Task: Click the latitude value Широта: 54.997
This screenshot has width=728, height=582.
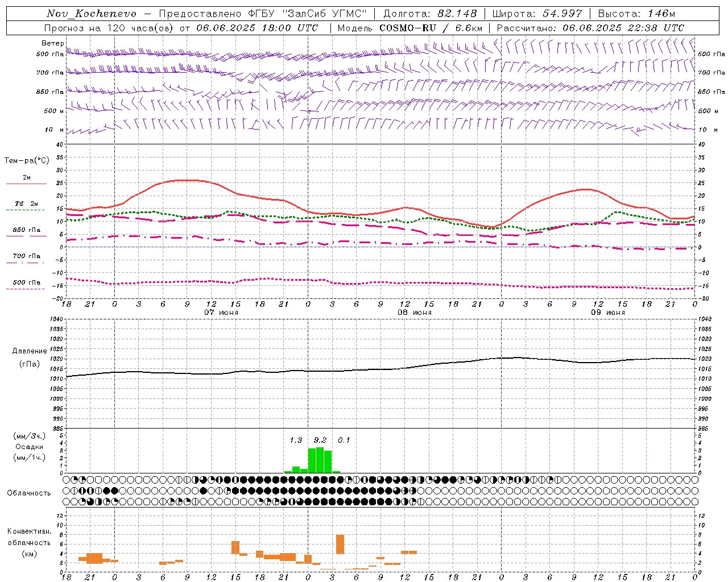Action: point(537,14)
